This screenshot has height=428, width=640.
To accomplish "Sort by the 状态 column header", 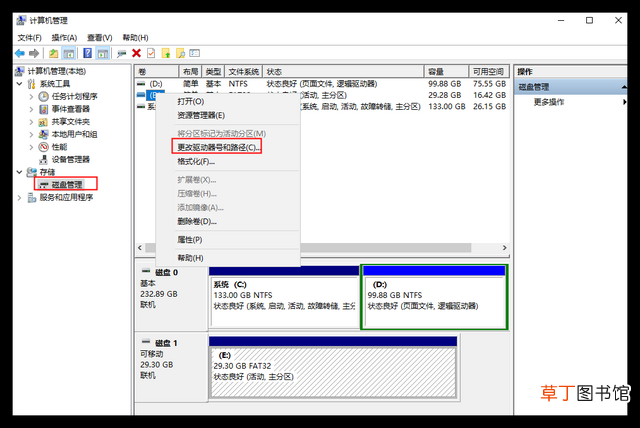I will [343, 72].
